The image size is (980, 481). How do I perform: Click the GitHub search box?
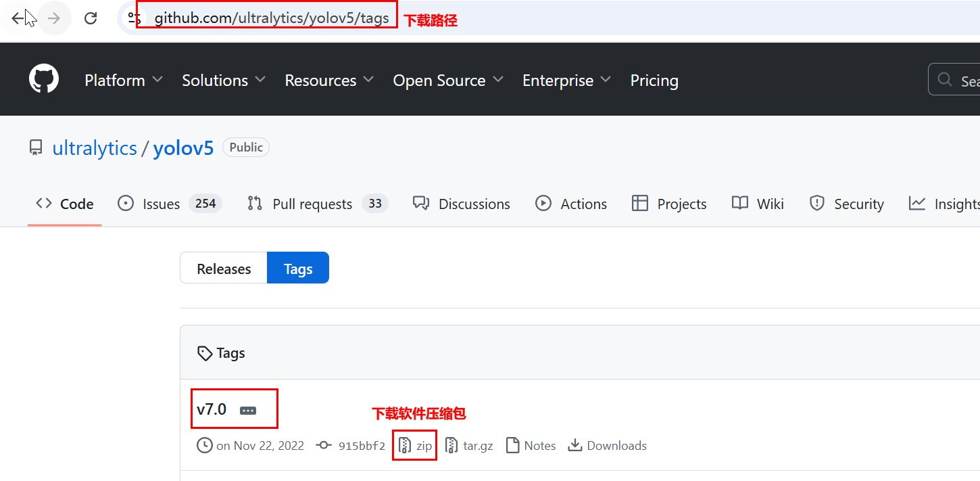[x=954, y=80]
